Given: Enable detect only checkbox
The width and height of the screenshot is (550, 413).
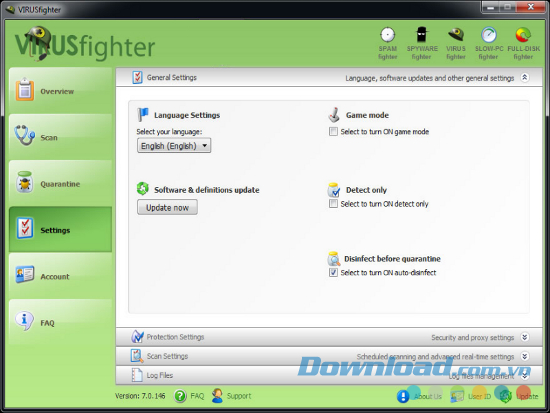Looking at the screenshot, I should point(333,204).
